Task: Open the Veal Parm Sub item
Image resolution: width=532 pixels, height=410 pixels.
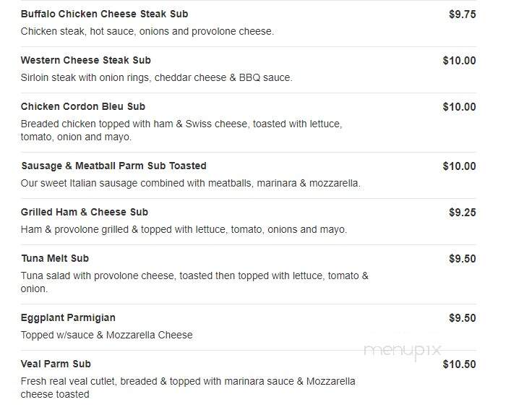Action: pyautogui.click(x=56, y=364)
